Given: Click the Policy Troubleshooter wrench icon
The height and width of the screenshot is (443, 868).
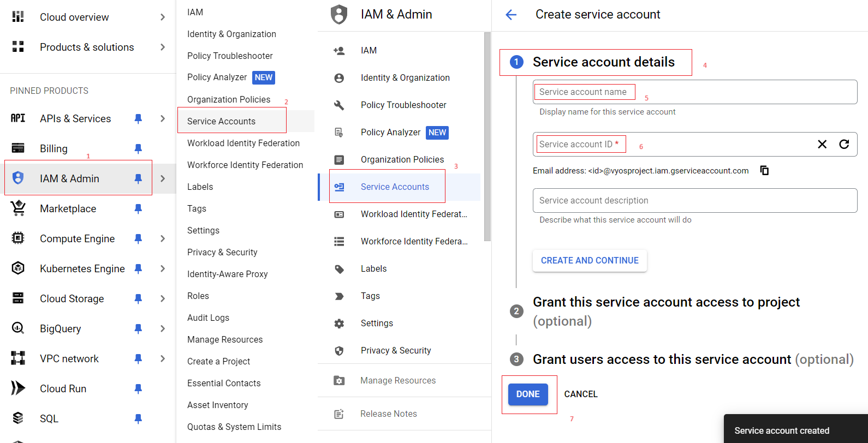Looking at the screenshot, I should pyautogui.click(x=339, y=105).
